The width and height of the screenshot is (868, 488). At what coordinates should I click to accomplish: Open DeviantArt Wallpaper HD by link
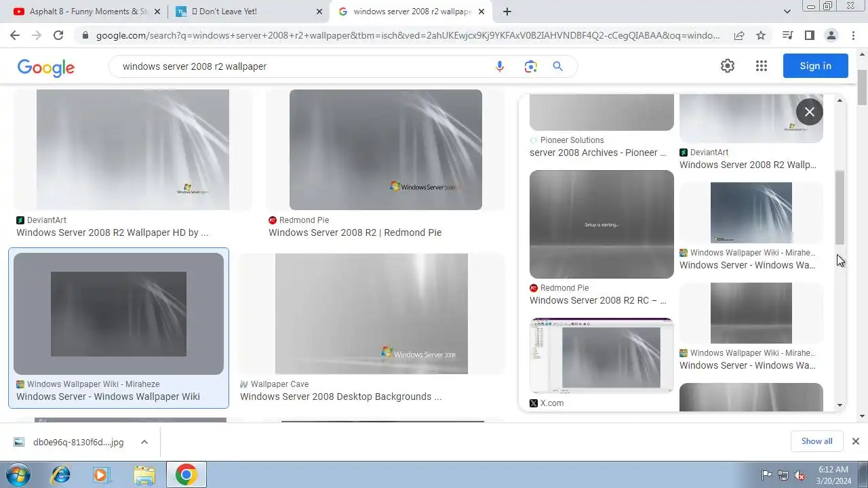pos(112,232)
